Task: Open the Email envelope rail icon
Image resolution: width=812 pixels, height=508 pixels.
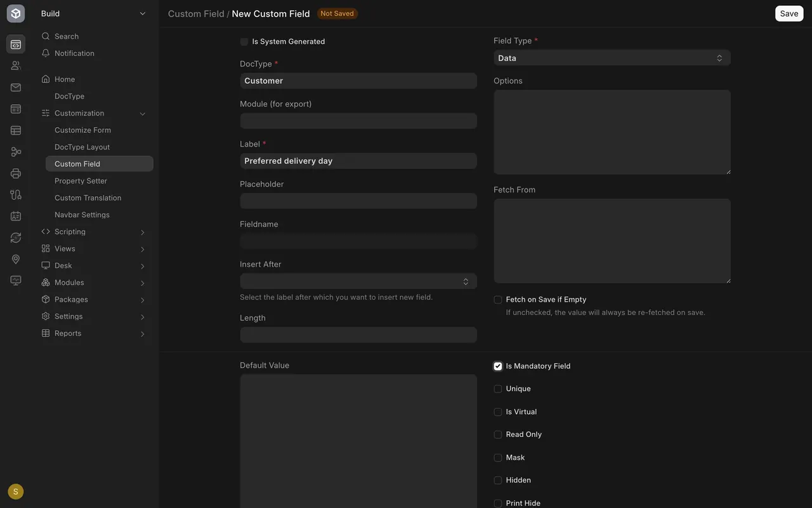Action: click(16, 88)
